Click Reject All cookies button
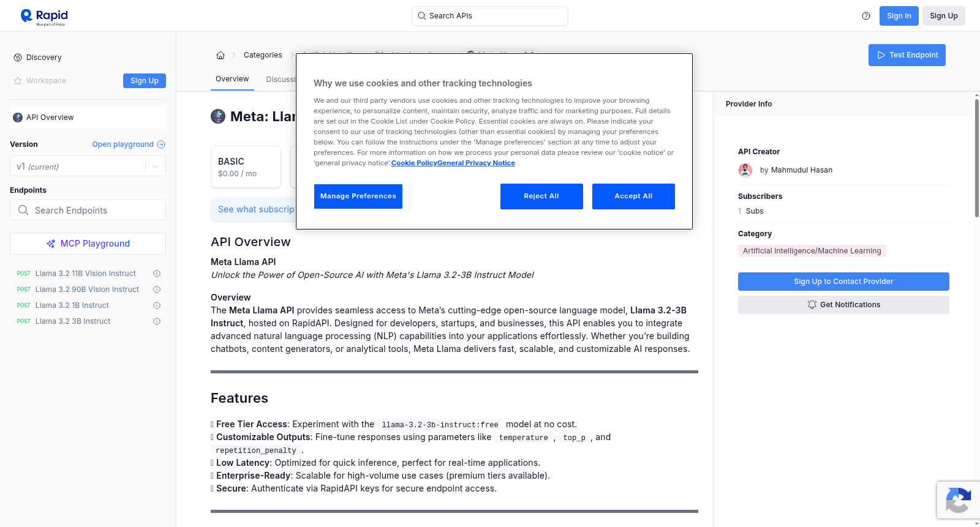Screen dimensions: 980x527 click(541, 196)
